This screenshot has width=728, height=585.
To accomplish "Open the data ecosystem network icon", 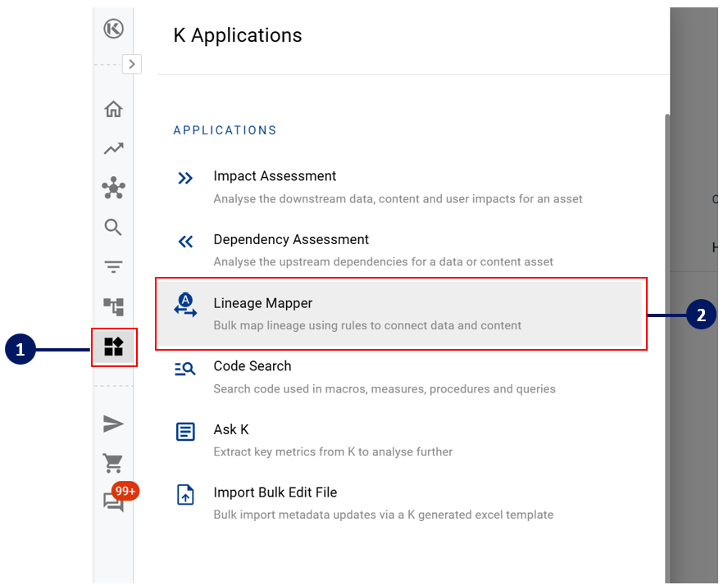I will tap(113, 188).
